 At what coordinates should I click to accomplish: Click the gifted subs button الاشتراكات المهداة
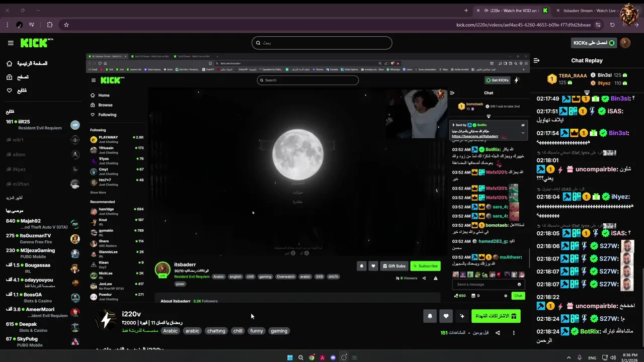pyautogui.click(x=496, y=316)
